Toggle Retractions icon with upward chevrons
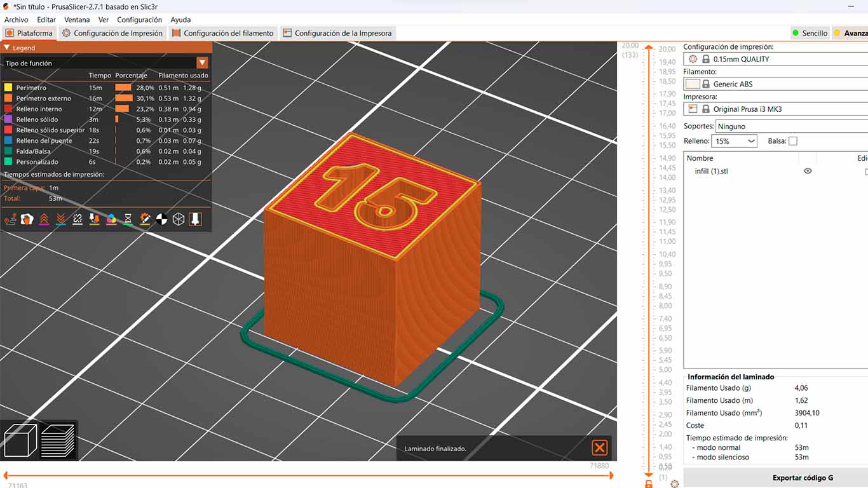 [44, 219]
